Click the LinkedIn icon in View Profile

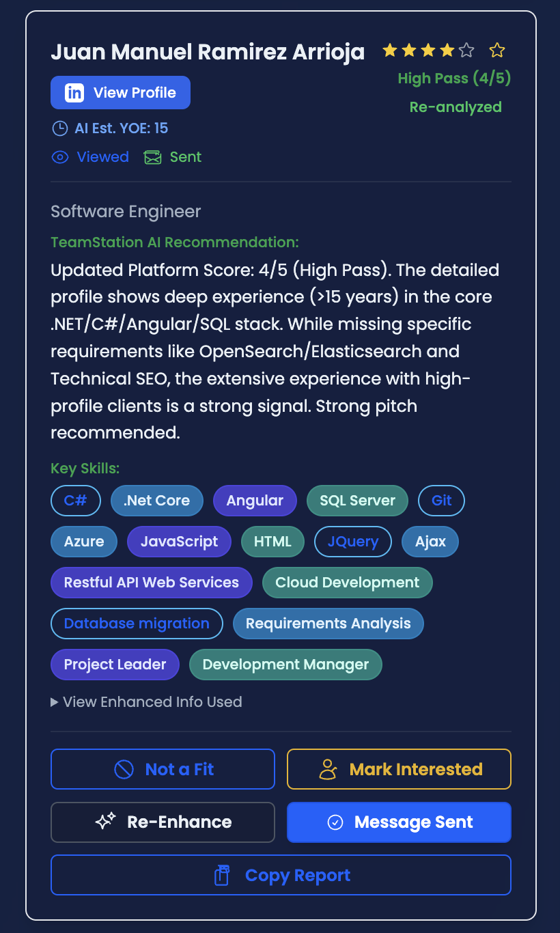74,93
